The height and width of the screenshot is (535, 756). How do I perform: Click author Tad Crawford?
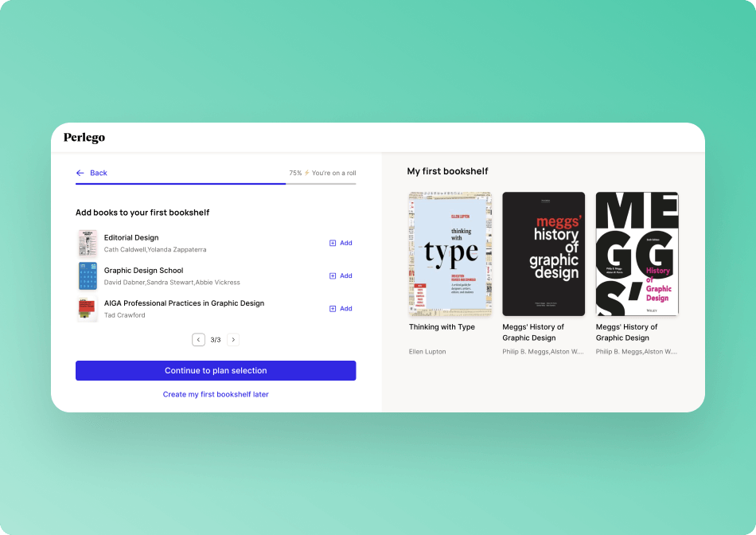(x=124, y=315)
